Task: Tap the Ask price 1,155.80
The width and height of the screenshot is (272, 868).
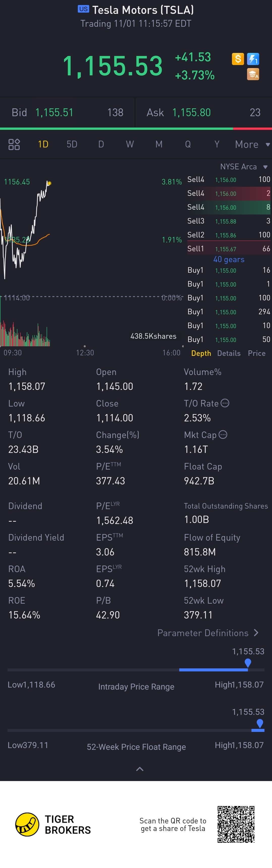Action: [192, 113]
